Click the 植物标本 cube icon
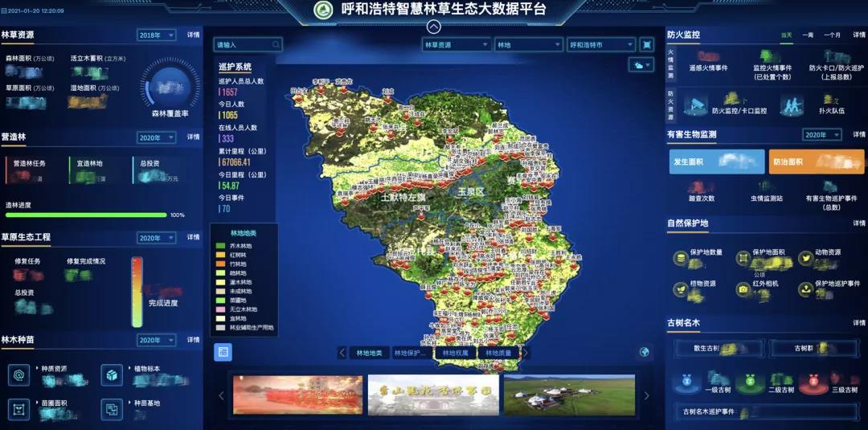 pyautogui.click(x=112, y=375)
